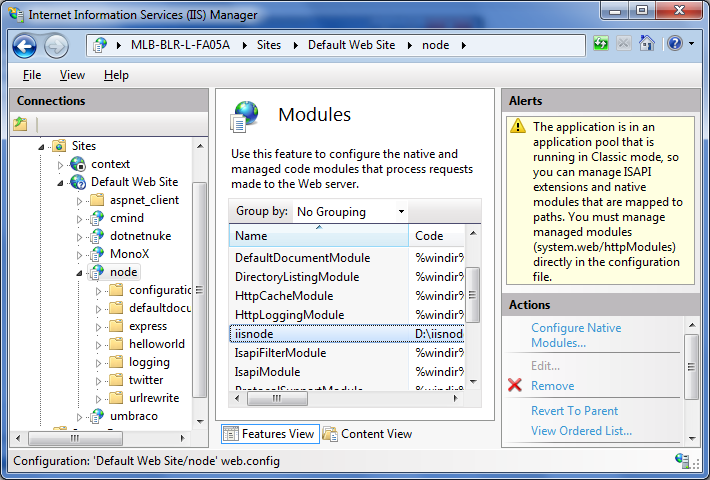Collapse the Sites tree node
Screen dimensions: 710x480
pos(42,147)
